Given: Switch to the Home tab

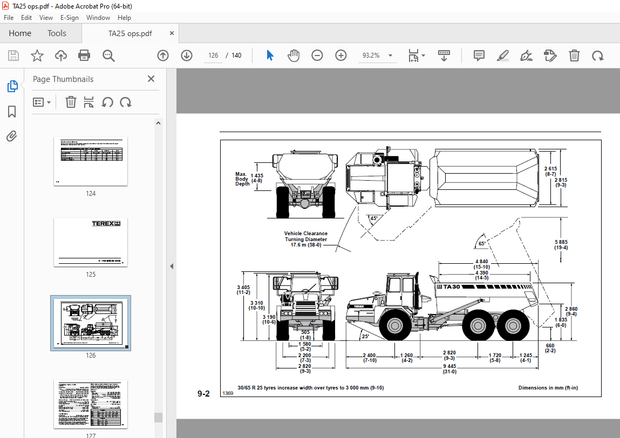Looking at the screenshot, I should tap(20, 33).
